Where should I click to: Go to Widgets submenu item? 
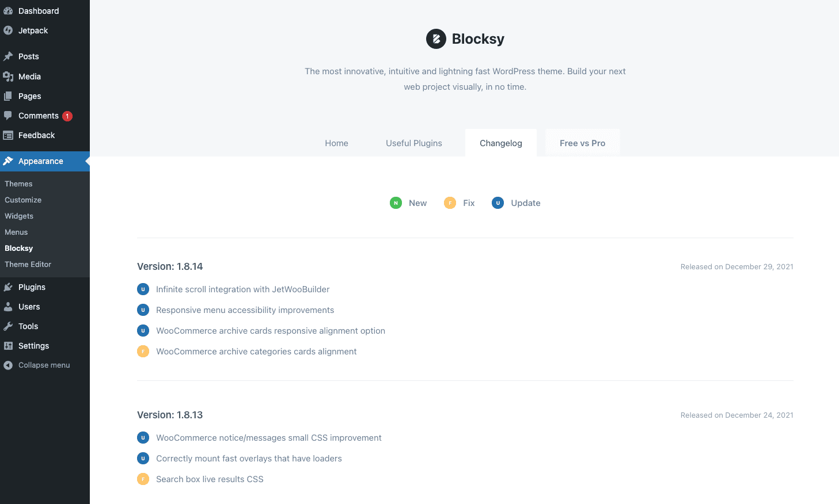coord(19,216)
